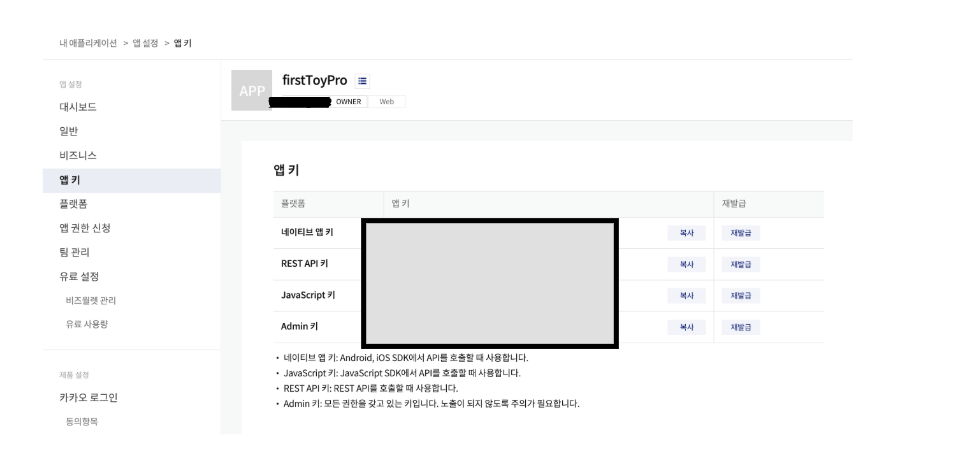Click the 네이티브 앱 키 description note
The image size is (977, 475).
click(406, 358)
